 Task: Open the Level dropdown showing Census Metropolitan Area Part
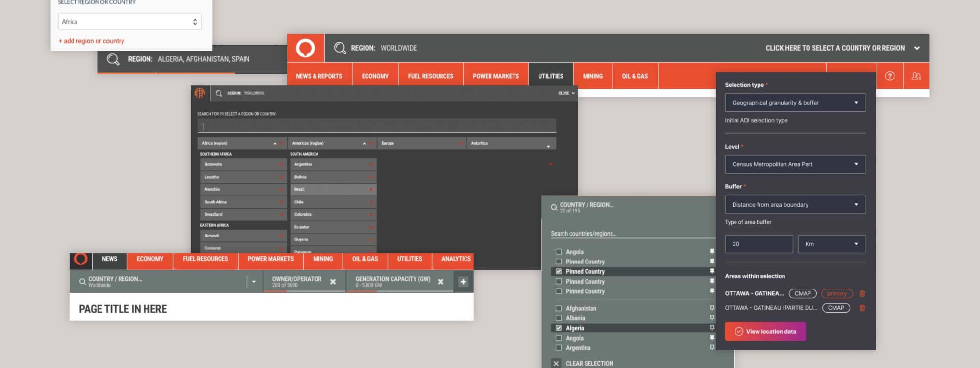[795, 164]
